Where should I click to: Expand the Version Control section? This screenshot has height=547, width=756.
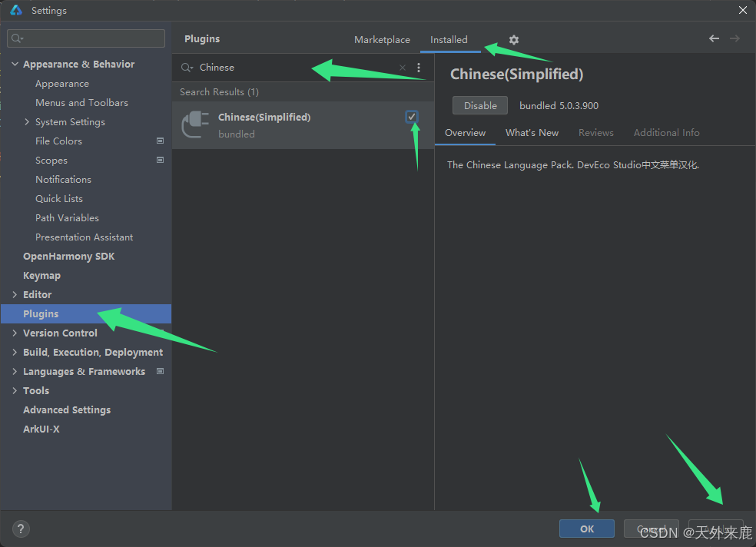(15, 333)
